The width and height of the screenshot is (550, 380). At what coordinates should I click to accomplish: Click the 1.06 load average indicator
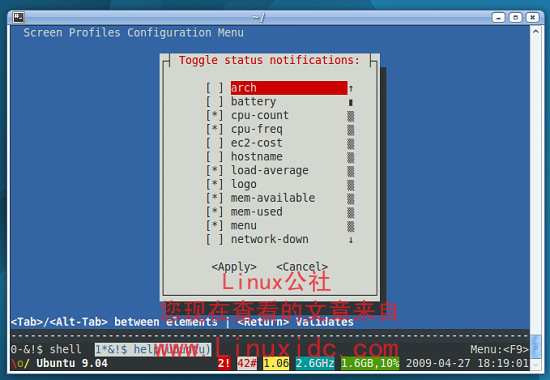click(276, 363)
